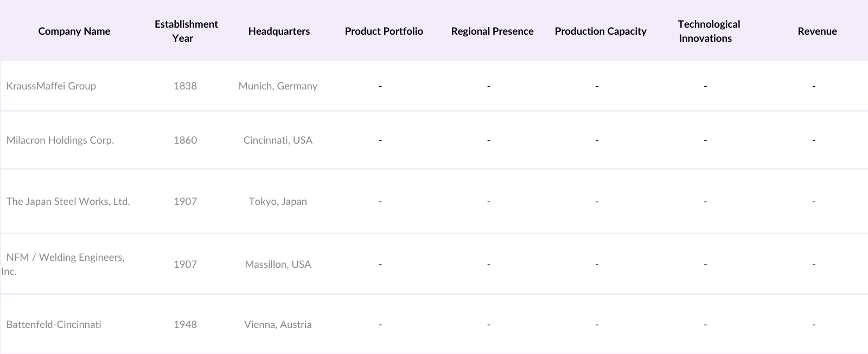Viewport: 868px width, 354px height.
Task: Click Battenfeld-Cincinnati's Production Capacity dash cell
Action: [x=597, y=324]
